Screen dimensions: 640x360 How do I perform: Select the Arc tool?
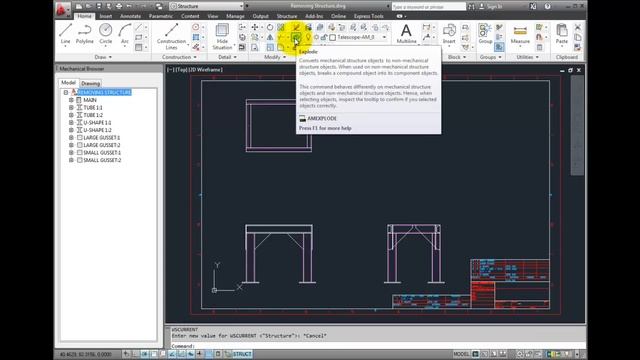[x=124, y=34]
